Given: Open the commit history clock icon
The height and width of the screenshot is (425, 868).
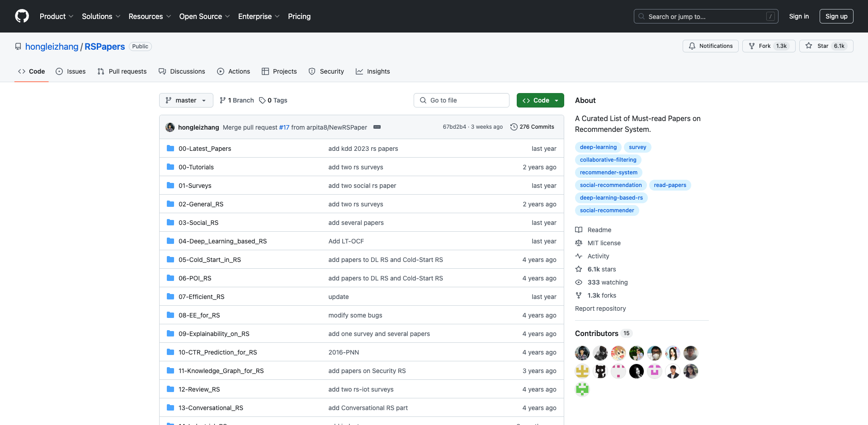Looking at the screenshot, I should tap(514, 127).
